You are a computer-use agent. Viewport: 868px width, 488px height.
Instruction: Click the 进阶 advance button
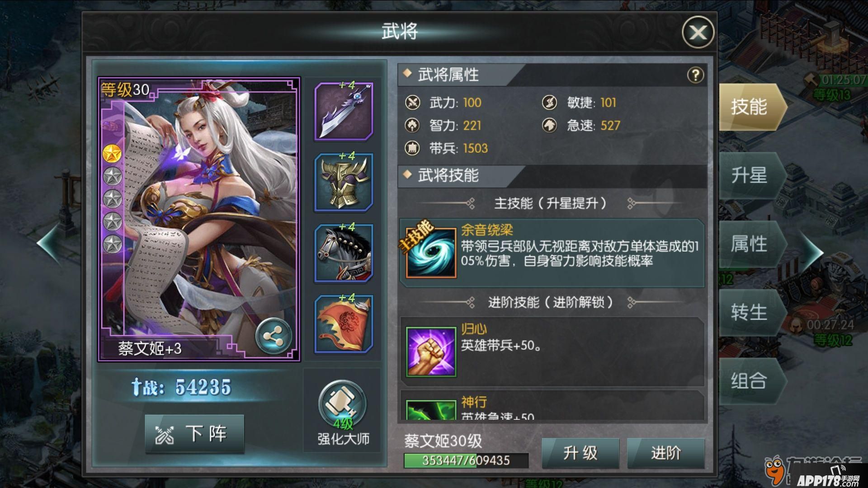pyautogui.click(x=666, y=453)
